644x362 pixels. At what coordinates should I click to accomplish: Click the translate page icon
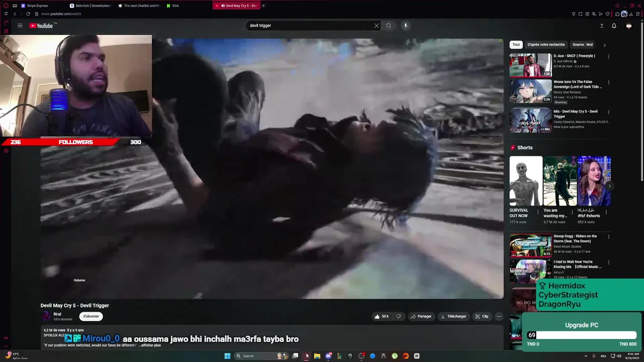[594, 14]
